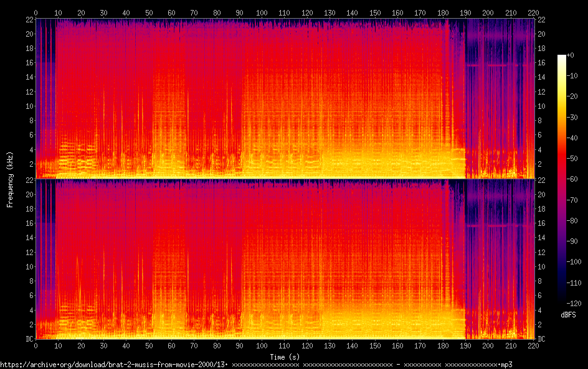Screen dimensions: 588x369
Task: Click the "-100" value on the dBFS scale
Action: coord(574,262)
